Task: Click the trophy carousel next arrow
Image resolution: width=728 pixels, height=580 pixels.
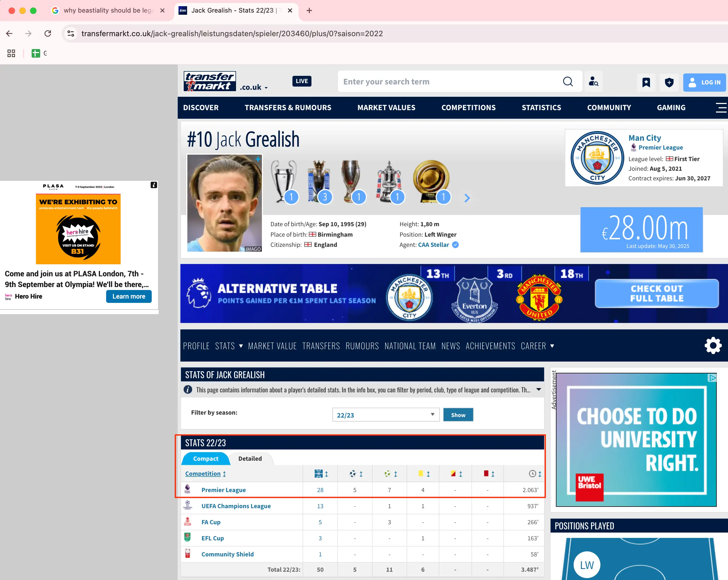Action: [467, 198]
